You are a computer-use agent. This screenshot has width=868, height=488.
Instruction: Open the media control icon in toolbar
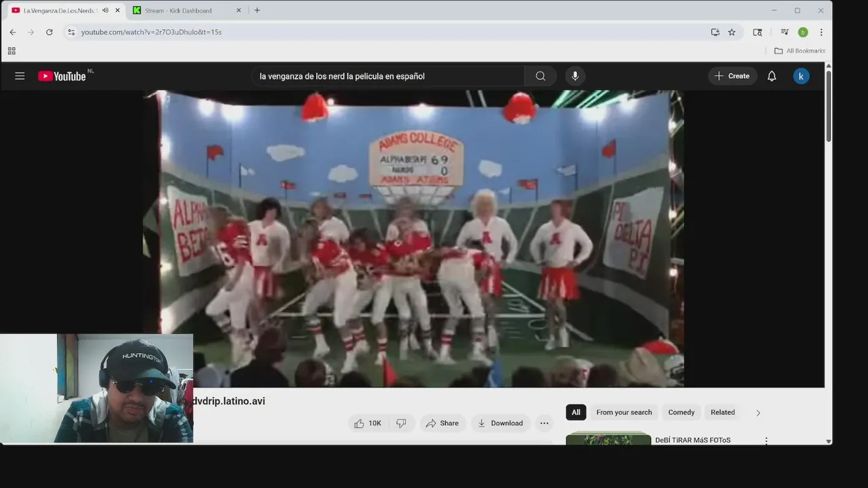coord(785,32)
